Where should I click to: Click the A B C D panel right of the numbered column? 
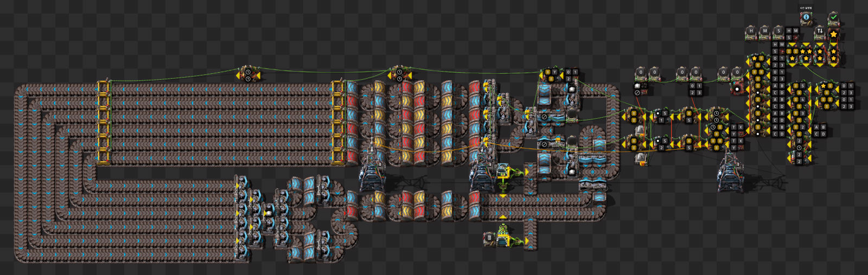coord(820,130)
